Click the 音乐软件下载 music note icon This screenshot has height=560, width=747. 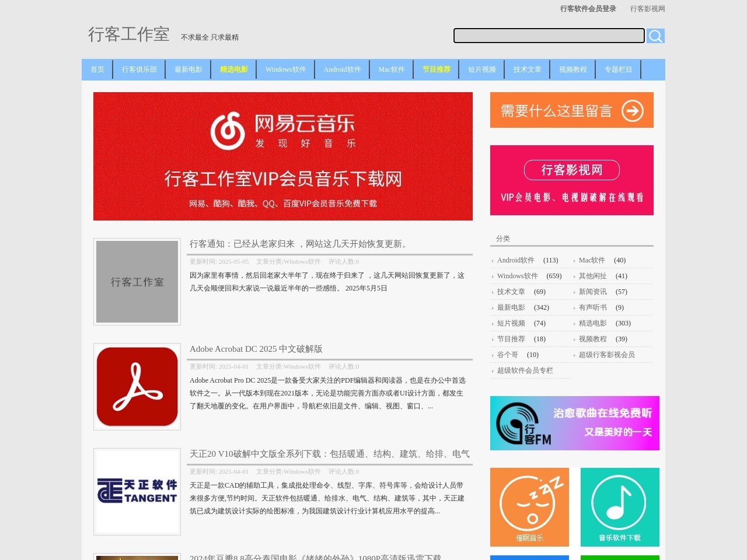coord(620,507)
